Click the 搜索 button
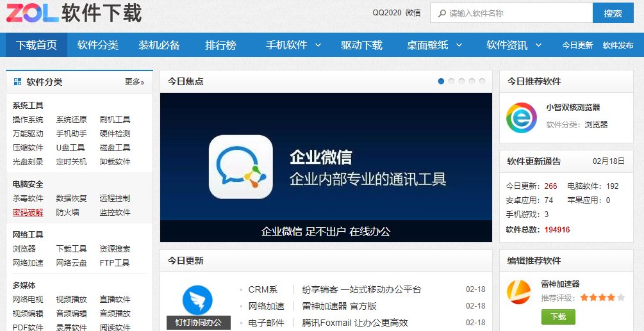 [x=613, y=13]
